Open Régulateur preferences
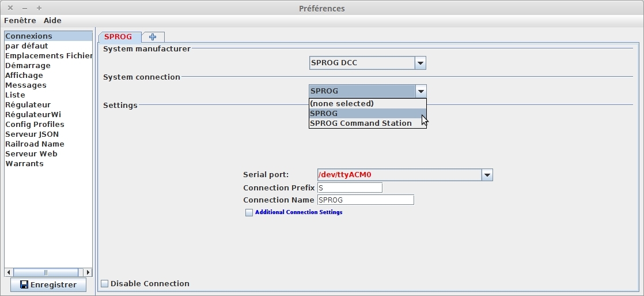This screenshot has height=296, width=644. click(x=48, y=104)
